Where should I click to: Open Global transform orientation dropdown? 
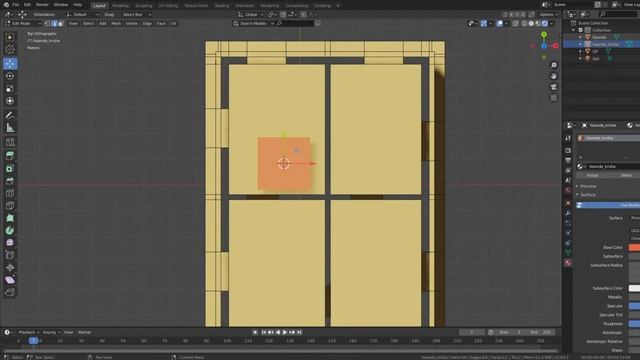[x=251, y=14]
